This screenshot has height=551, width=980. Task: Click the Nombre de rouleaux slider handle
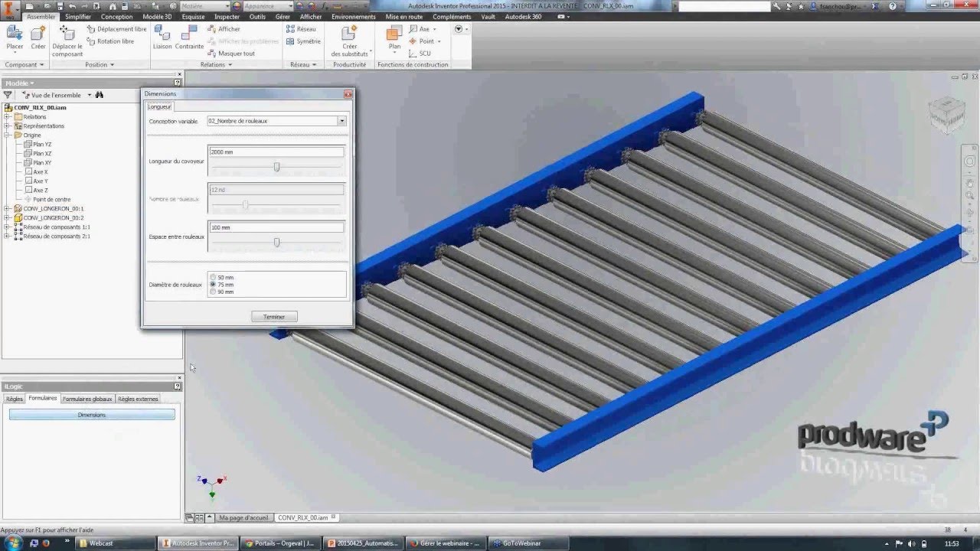click(245, 204)
